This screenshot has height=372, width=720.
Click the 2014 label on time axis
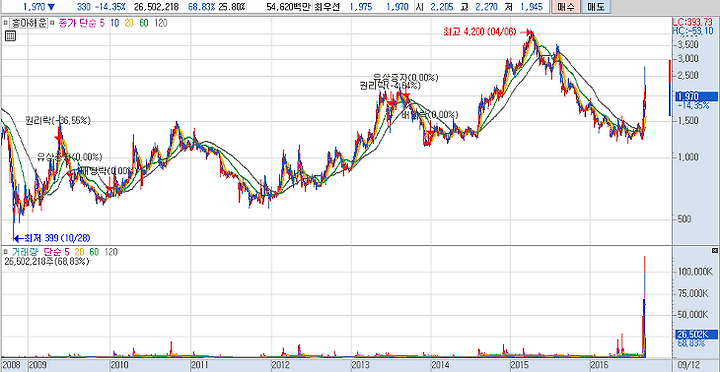(x=441, y=365)
